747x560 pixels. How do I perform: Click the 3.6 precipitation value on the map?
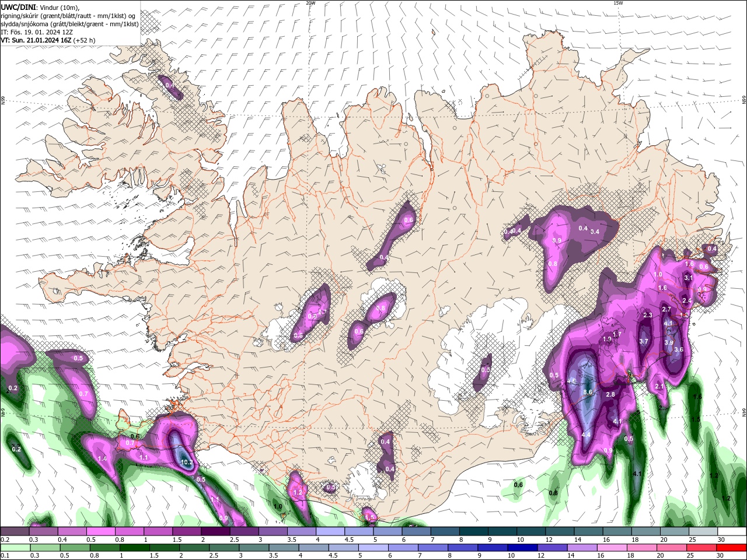(678, 350)
